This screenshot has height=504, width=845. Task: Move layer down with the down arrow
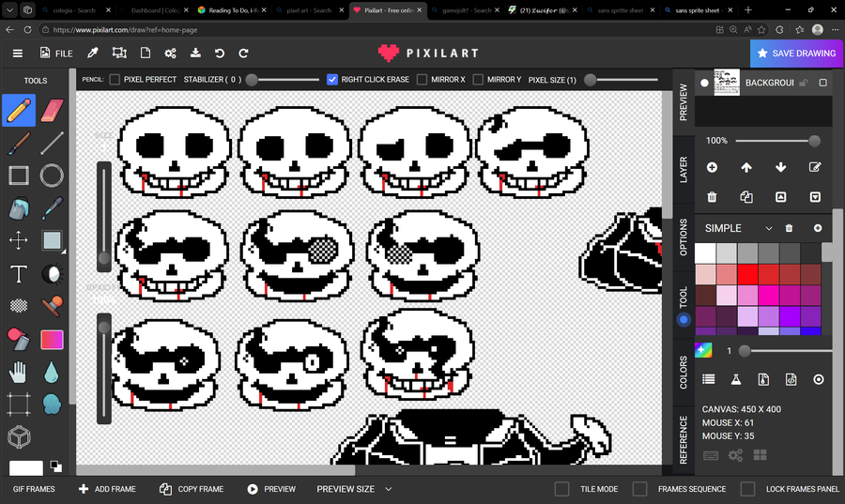tap(780, 167)
